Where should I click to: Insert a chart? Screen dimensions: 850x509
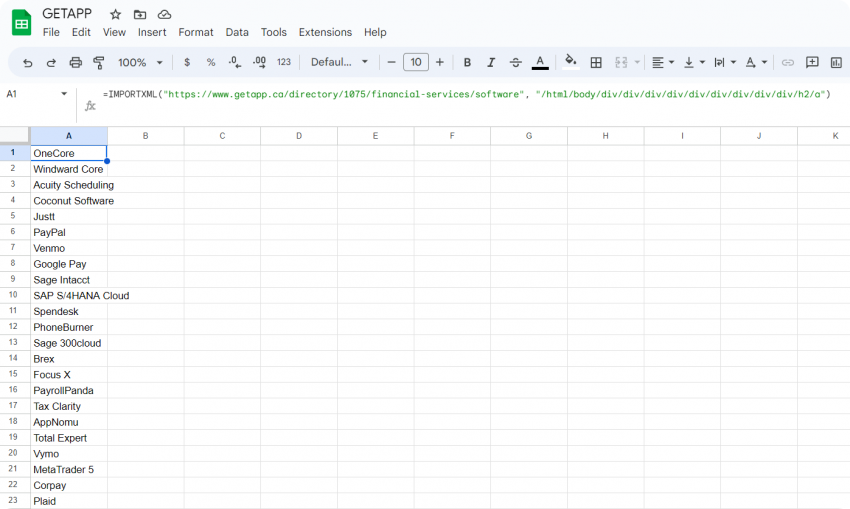pyautogui.click(x=835, y=62)
